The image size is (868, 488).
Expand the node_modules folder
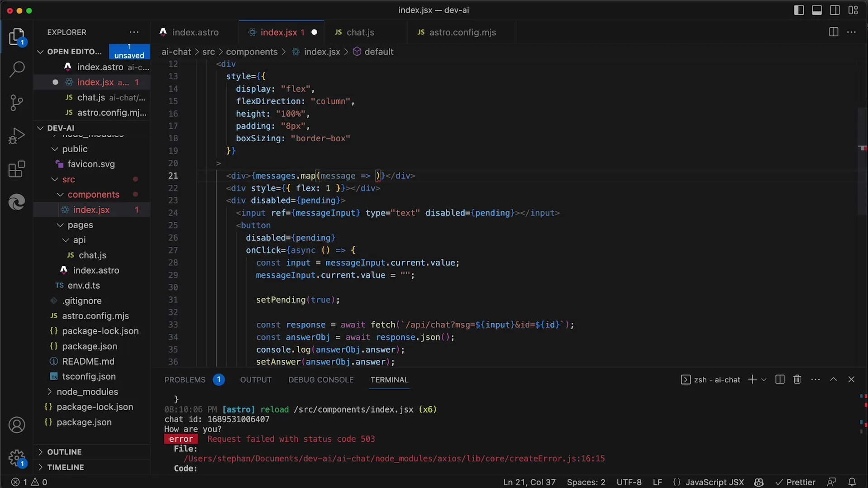[87, 392]
